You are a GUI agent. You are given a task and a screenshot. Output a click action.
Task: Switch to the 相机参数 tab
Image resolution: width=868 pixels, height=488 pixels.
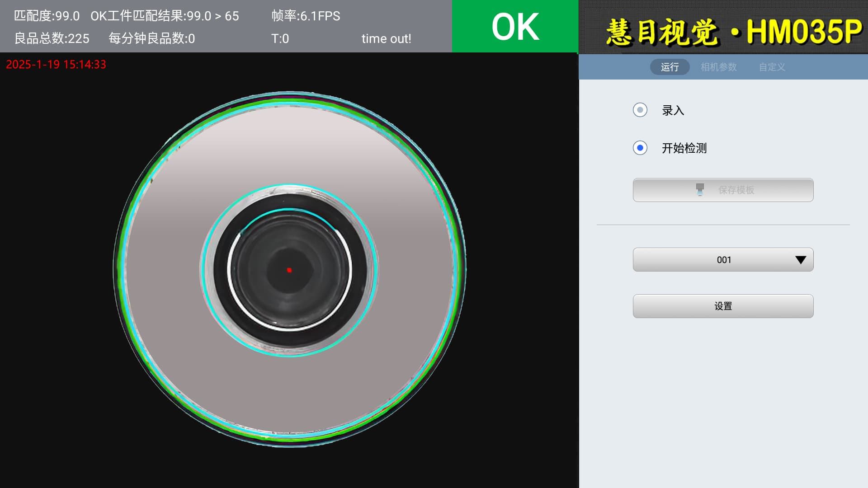click(718, 67)
